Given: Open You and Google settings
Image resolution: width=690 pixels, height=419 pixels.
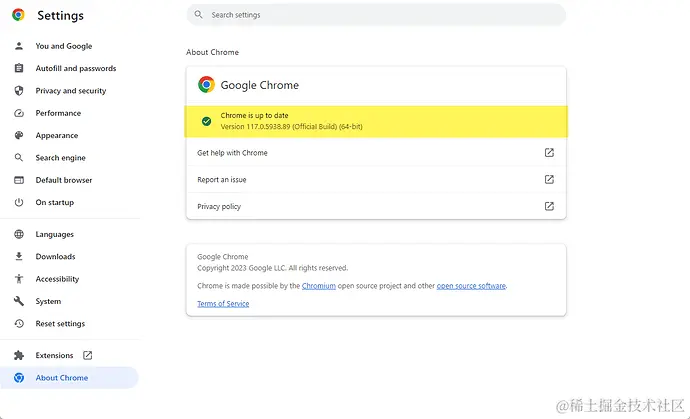Looking at the screenshot, I should point(64,46).
